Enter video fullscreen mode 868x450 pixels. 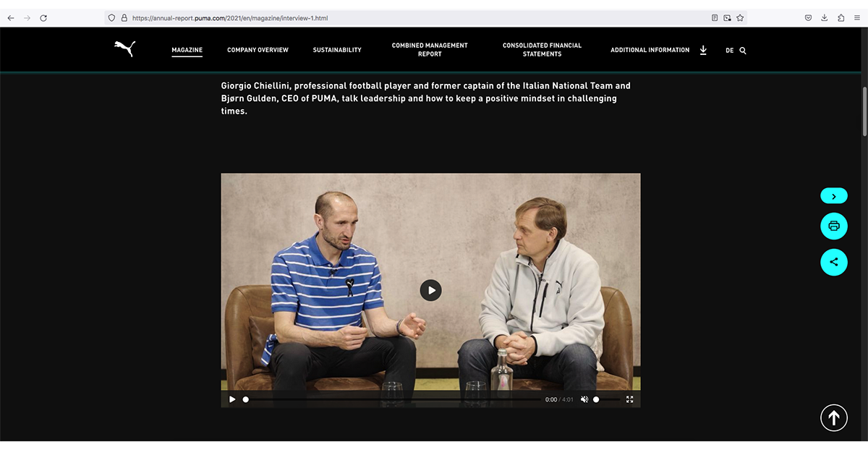[629, 399]
